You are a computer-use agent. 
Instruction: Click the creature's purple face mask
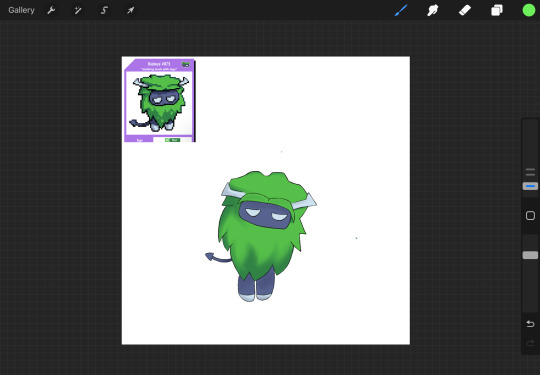coord(264,215)
